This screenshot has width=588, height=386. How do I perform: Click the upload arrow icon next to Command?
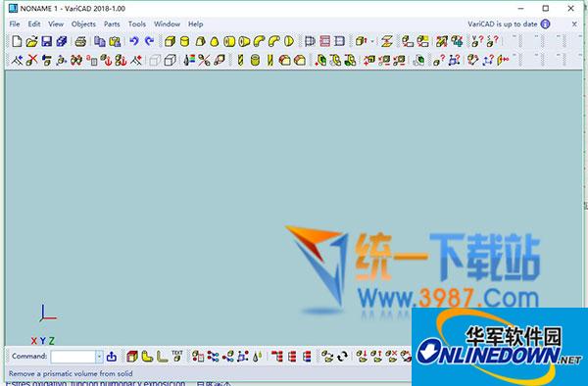coord(112,357)
